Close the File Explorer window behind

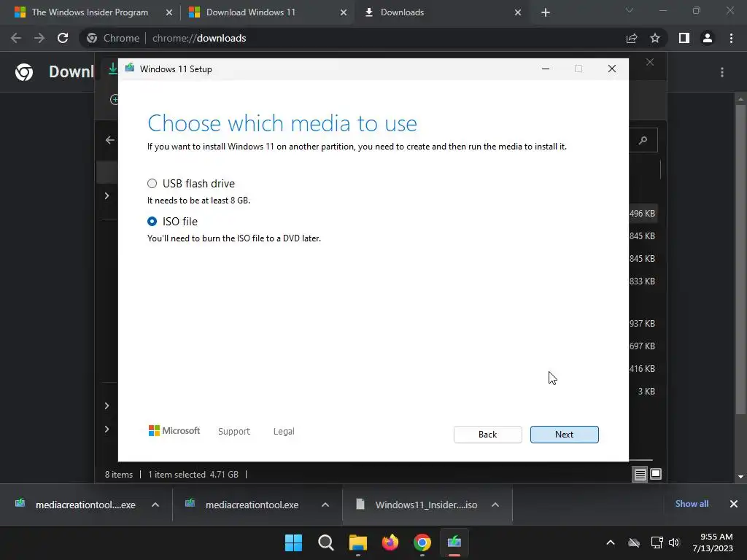[x=650, y=63]
